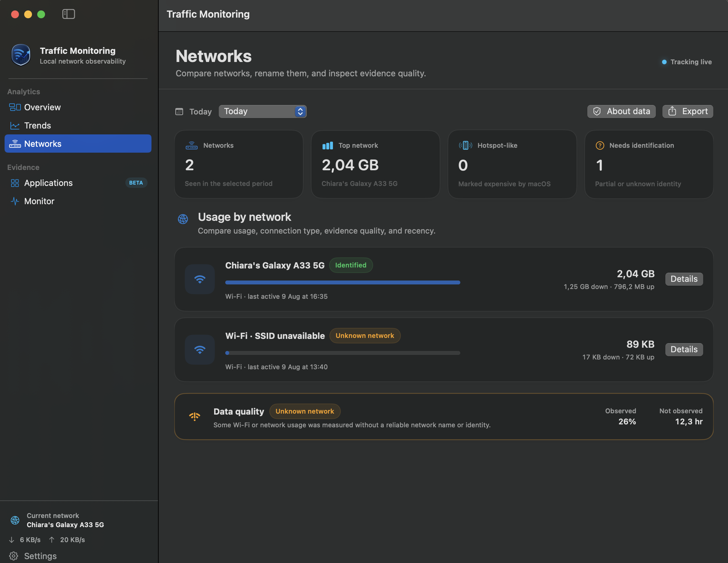Click the Data quality heading
The image size is (728, 563).
tap(239, 411)
